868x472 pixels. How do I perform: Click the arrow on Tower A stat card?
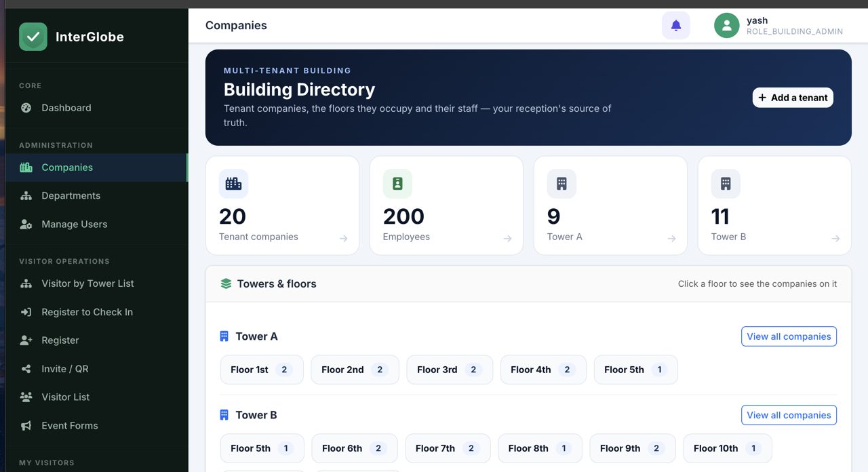(672, 238)
